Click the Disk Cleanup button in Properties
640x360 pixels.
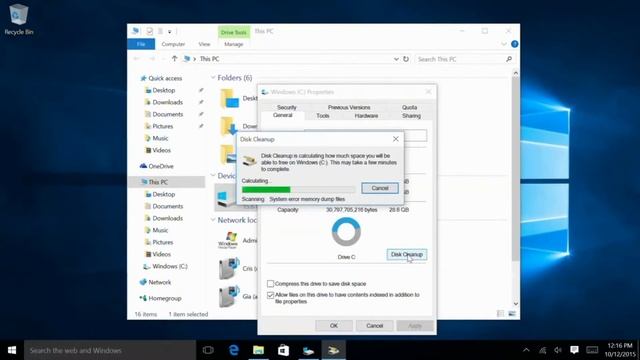[x=407, y=254]
